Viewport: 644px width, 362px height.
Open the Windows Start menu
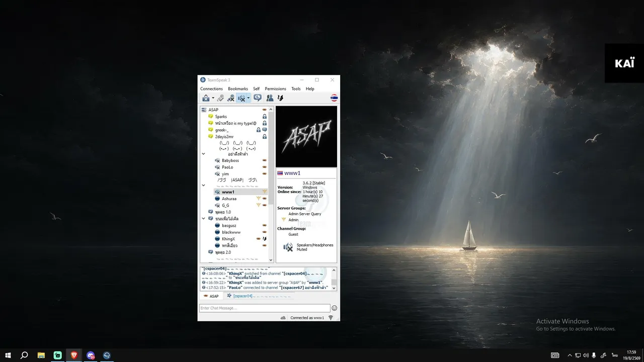[x=8, y=355]
